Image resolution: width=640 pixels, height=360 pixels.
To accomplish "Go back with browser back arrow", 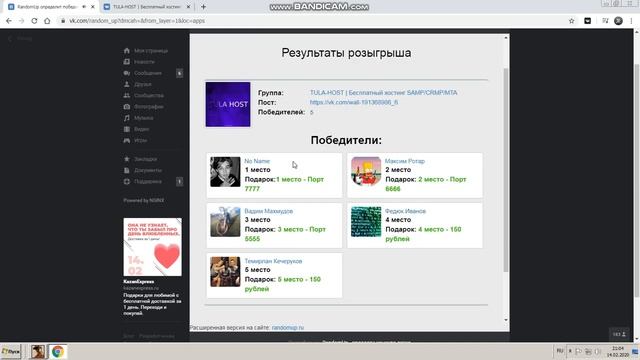I will (9, 21).
